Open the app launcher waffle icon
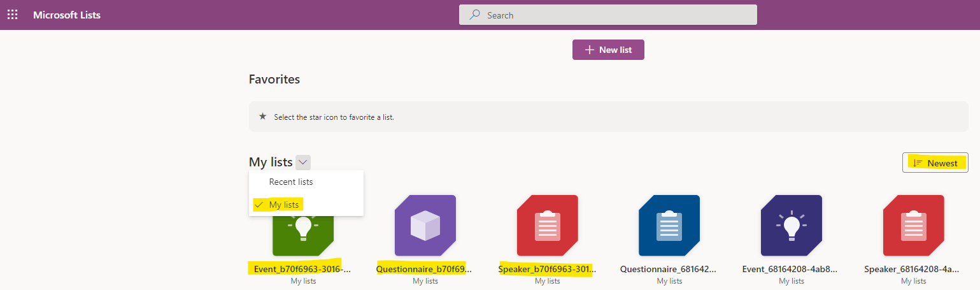 (x=13, y=15)
